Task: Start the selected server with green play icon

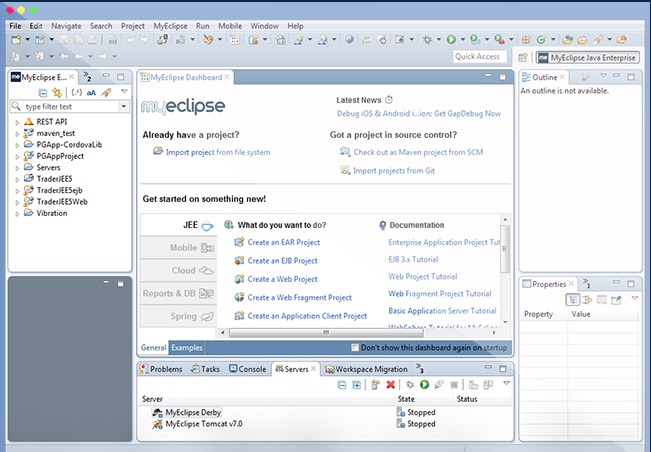Action: tap(424, 384)
